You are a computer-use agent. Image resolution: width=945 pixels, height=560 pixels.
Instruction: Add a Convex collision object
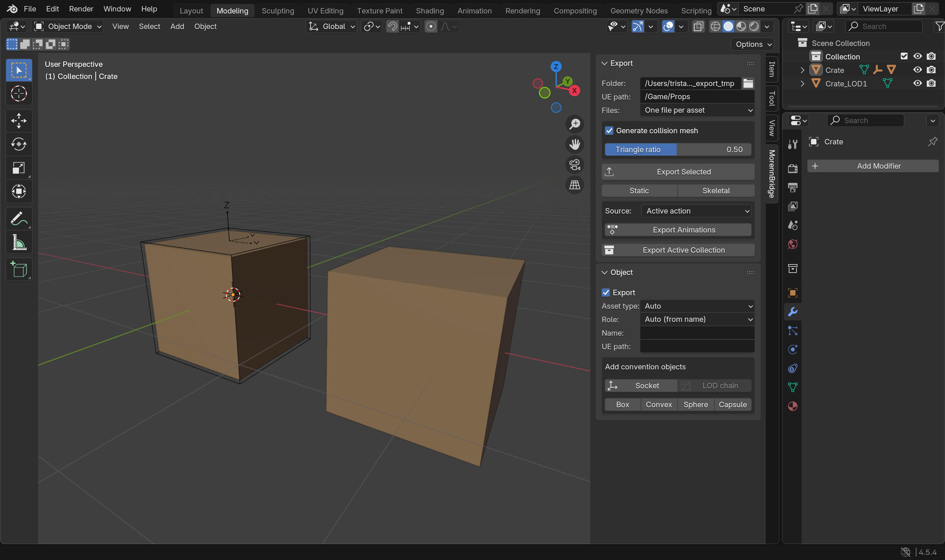click(659, 404)
